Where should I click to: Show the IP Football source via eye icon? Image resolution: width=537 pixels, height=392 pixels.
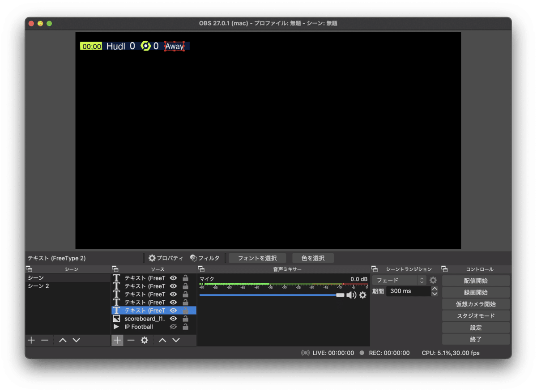point(173,327)
